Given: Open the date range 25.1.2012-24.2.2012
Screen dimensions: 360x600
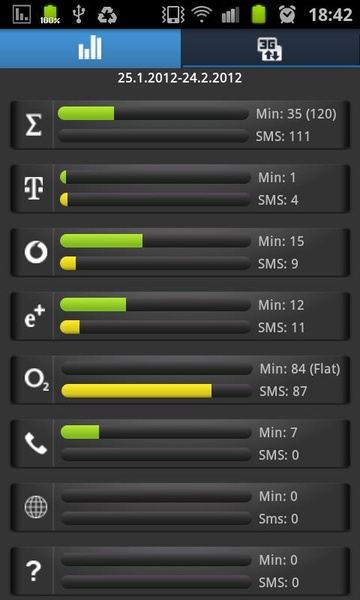Looking at the screenshot, I should click(180, 78).
